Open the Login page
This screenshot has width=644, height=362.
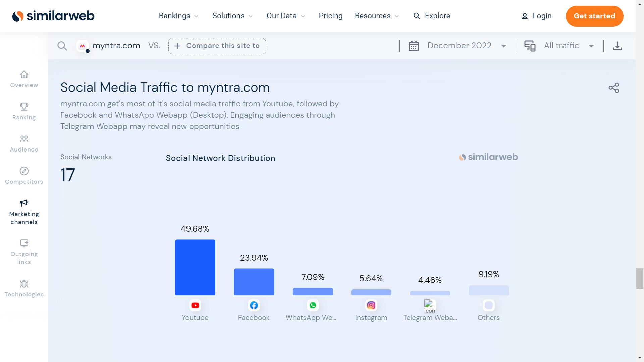coord(536,16)
